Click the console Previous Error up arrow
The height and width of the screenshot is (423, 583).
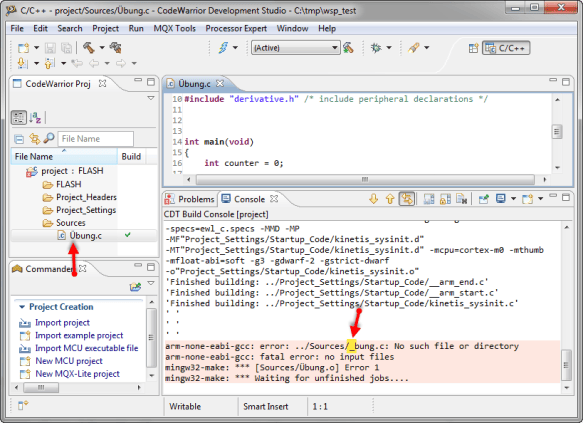(390, 199)
